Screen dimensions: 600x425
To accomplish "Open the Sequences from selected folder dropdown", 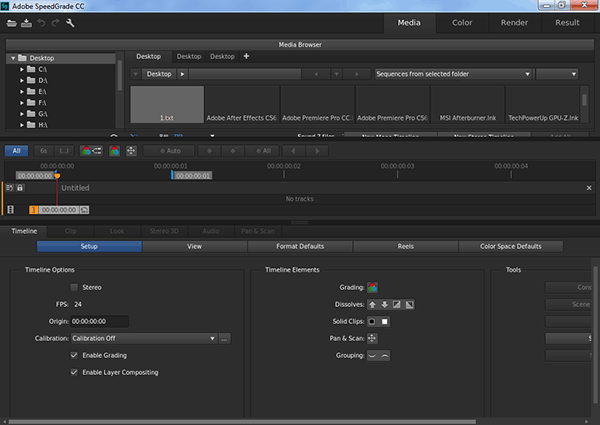I will pyautogui.click(x=453, y=74).
